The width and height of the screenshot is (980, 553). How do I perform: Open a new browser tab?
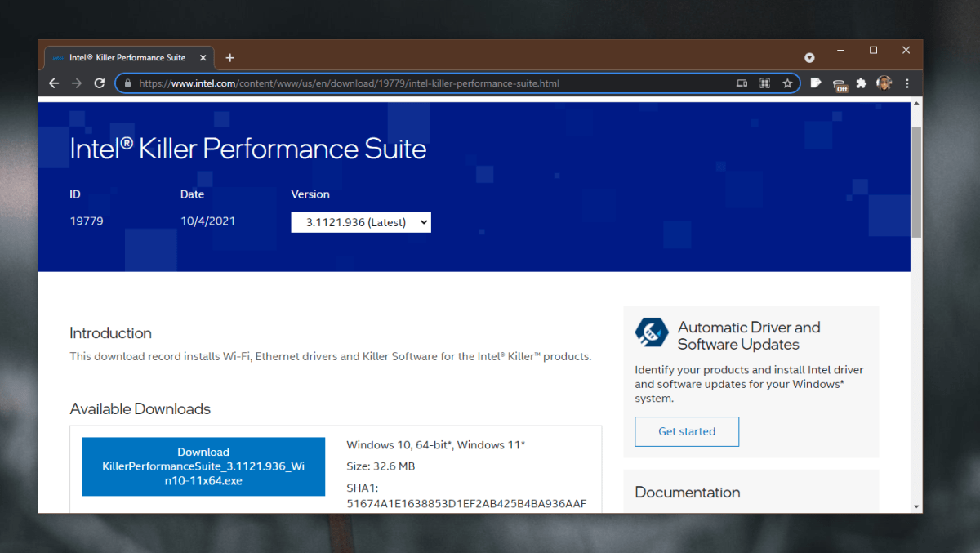(x=229, y=57)
